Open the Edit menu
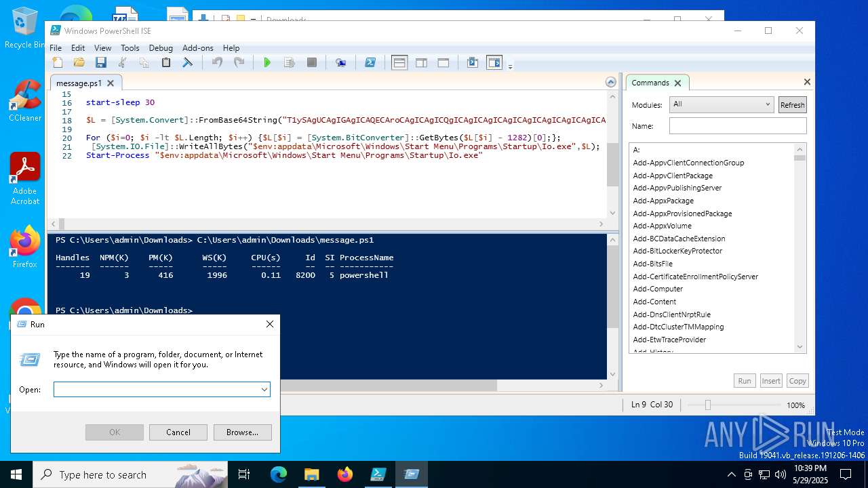Image resolution: width=868 pixels, height=488 pixels. pos(78,48)
